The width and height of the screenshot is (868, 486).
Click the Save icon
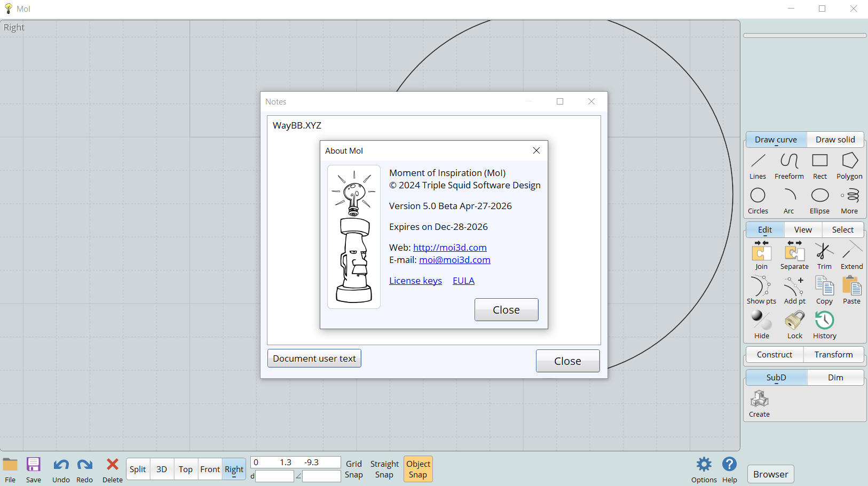click(x=34, y=469)
